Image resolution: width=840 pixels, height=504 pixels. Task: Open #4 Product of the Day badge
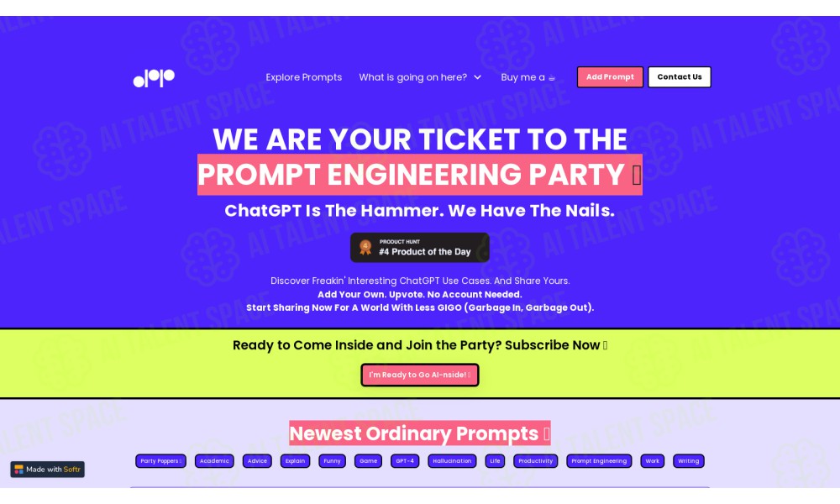419,248
